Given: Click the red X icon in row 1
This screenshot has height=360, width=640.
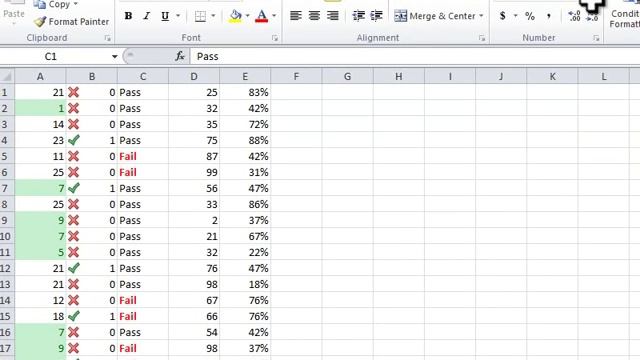Looking at the screenshot, I should pyautogui.click(x=73, y=92).
